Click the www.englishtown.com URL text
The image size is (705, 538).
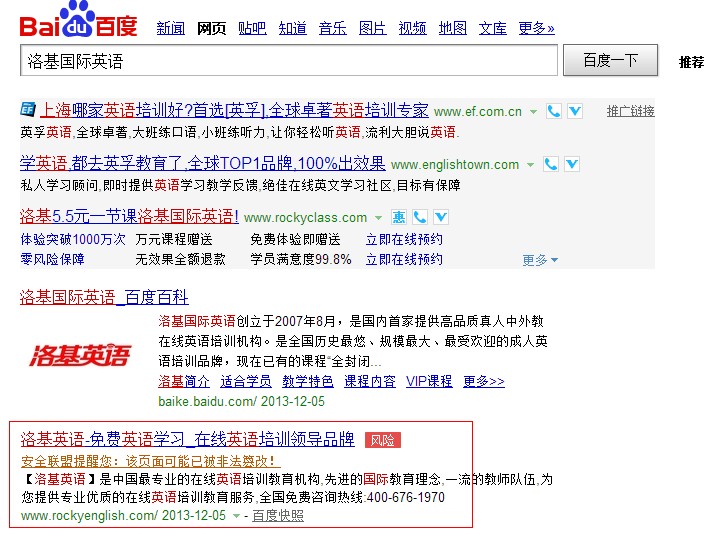tap(455, 165)
